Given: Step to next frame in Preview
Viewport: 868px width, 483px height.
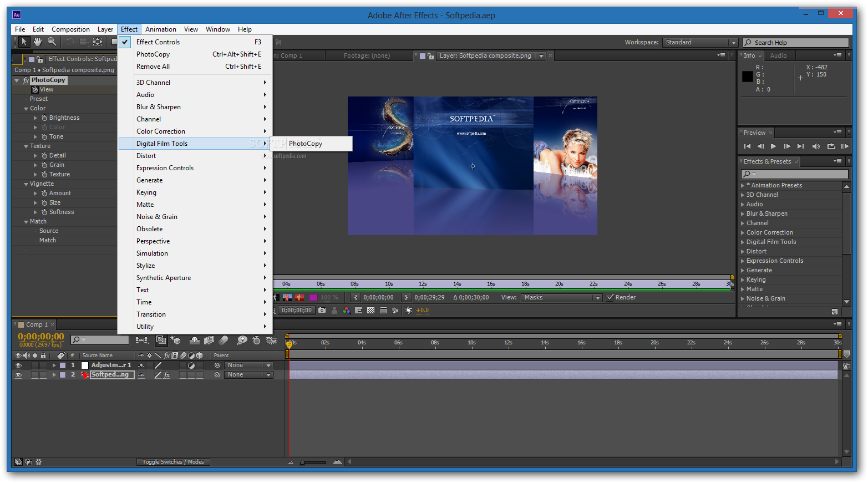Looking at the screenshot, I should [x=787, y=146].
